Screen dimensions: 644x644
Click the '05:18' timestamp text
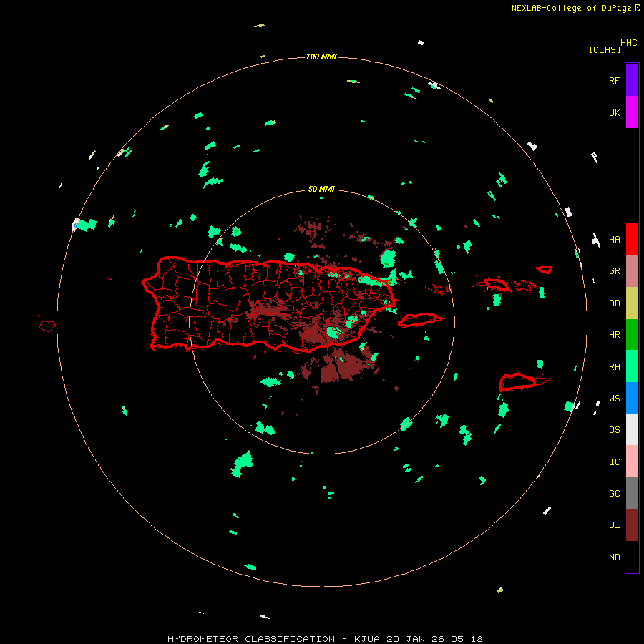pyautogui.click(x=467, y=639)
